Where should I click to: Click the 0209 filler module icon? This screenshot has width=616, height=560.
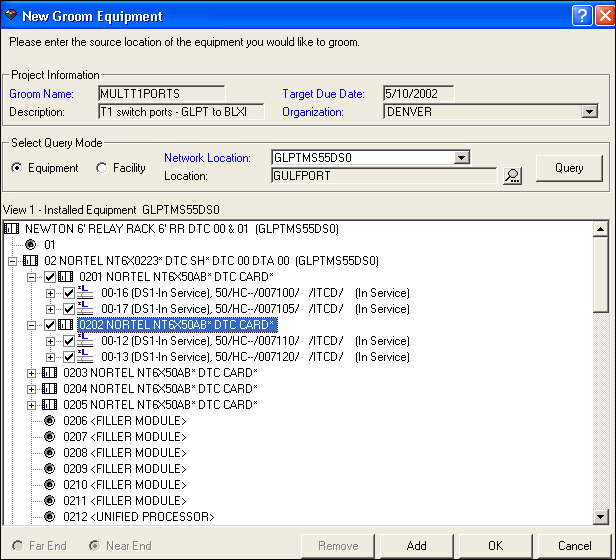50,468
